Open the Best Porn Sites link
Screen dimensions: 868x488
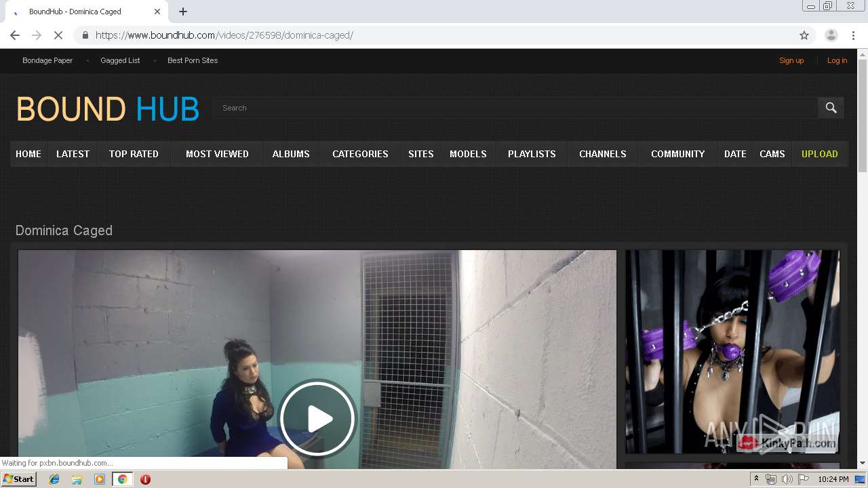193,60
